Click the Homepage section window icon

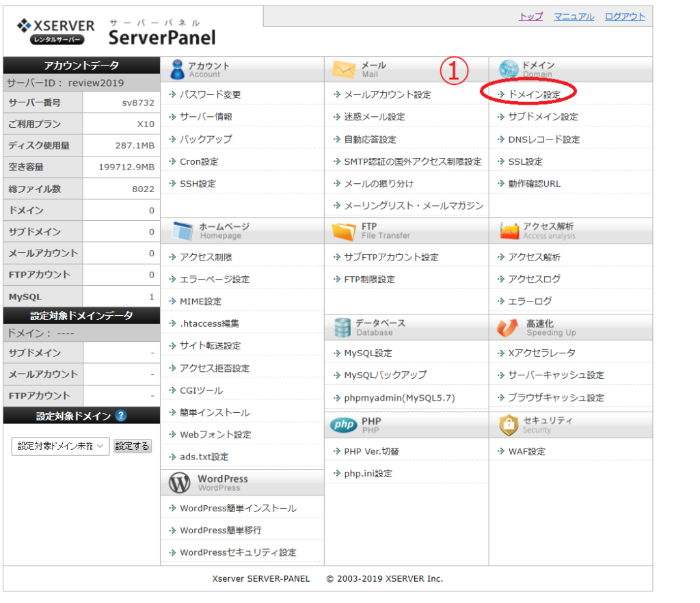(183, 231)
